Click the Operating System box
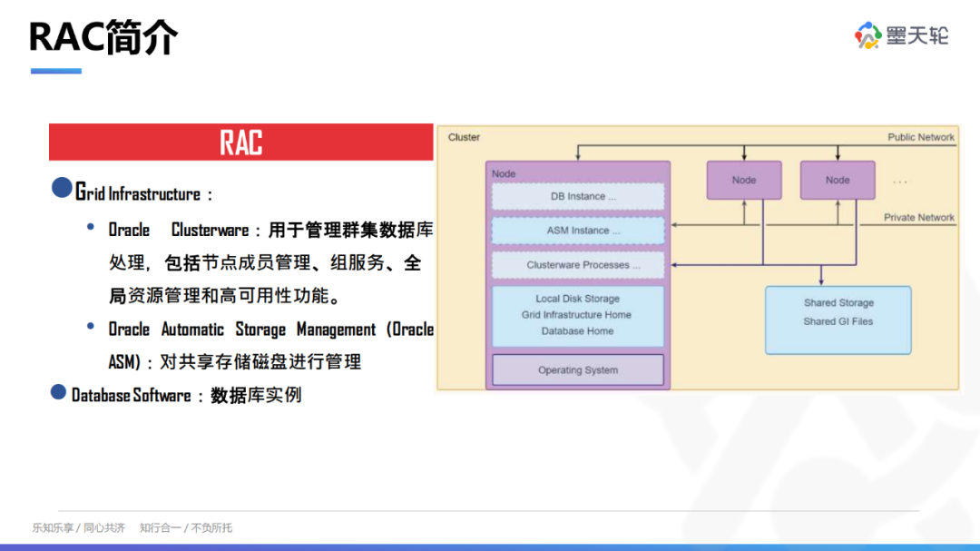Screen dimensions: 980x551 coord(578,370)
